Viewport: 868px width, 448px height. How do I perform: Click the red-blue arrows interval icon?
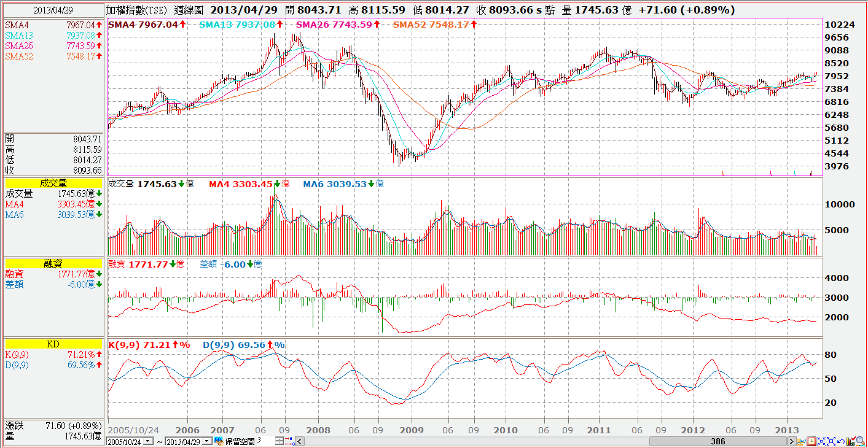pyautogui.click(x=289, y=441)
